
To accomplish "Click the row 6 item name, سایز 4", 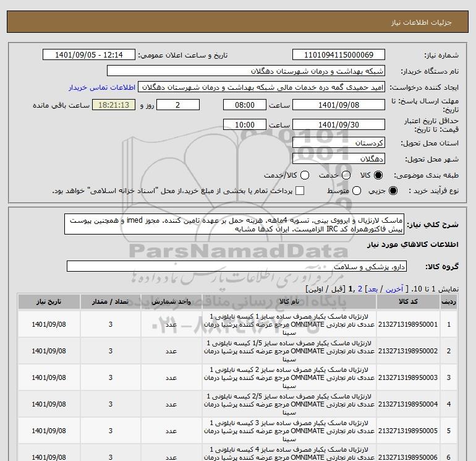I will (289, 453).
